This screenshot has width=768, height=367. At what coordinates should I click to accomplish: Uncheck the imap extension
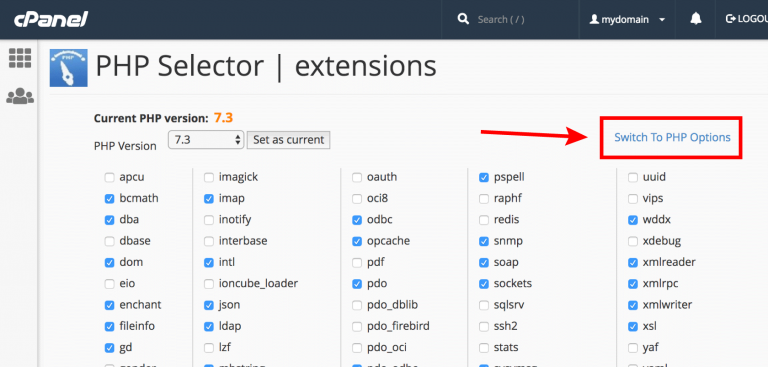tap(209, 198)
